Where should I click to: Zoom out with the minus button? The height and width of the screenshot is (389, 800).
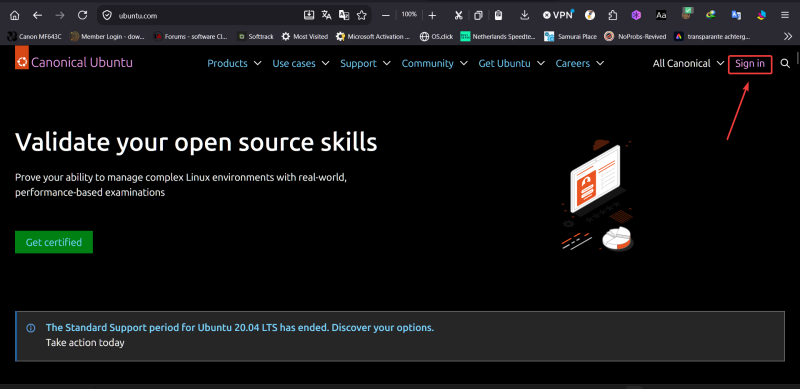click(x=386, y=15)
